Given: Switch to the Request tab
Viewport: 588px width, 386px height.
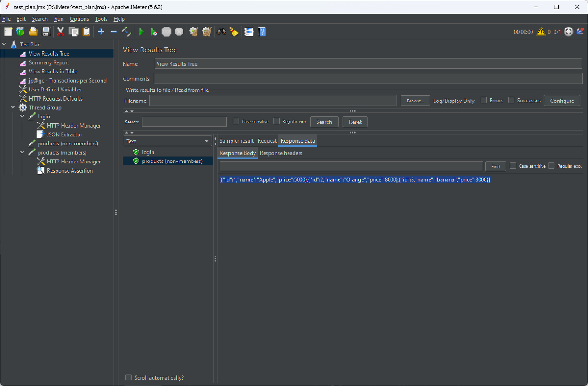Looking at the screenshot, I should pyautogui.click(x=267, y=141).
